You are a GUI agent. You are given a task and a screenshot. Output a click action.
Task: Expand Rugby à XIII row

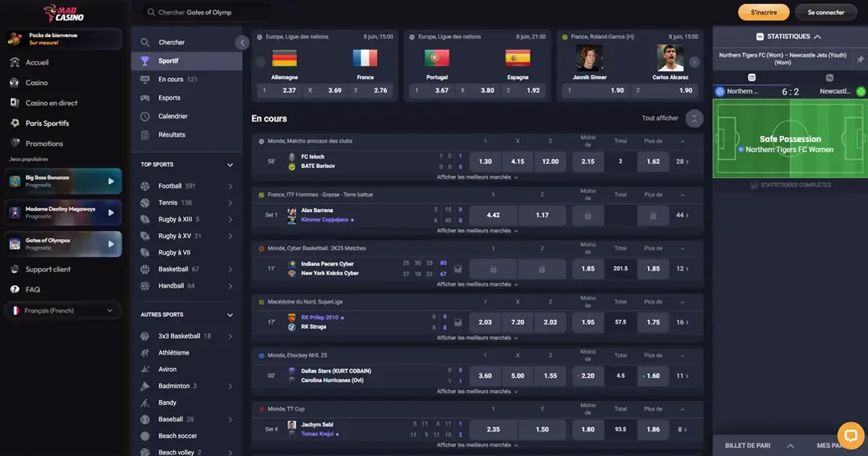pyautogui.click(x=231, y=219)
